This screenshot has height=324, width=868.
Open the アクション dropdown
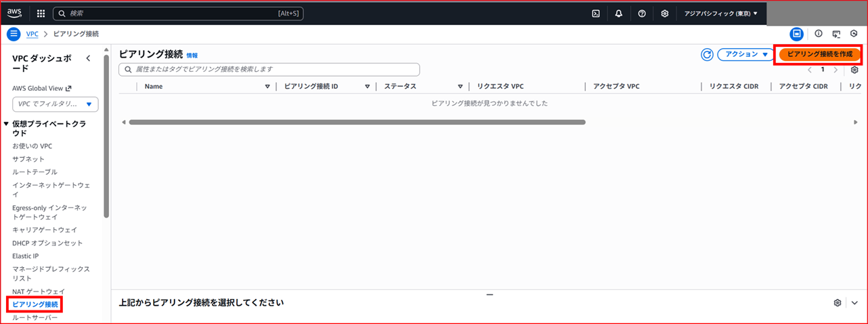tap(745, 54)
